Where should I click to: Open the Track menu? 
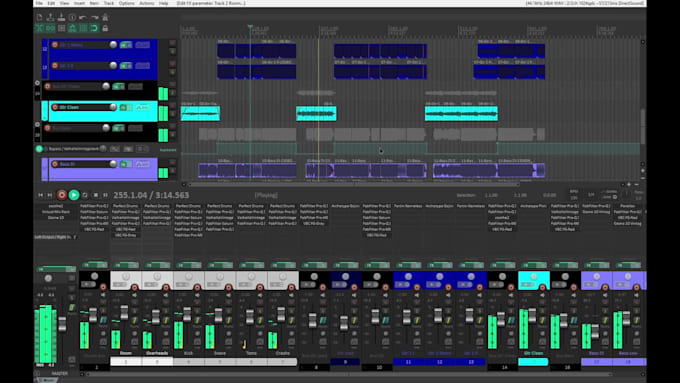[x=109, y=3]
